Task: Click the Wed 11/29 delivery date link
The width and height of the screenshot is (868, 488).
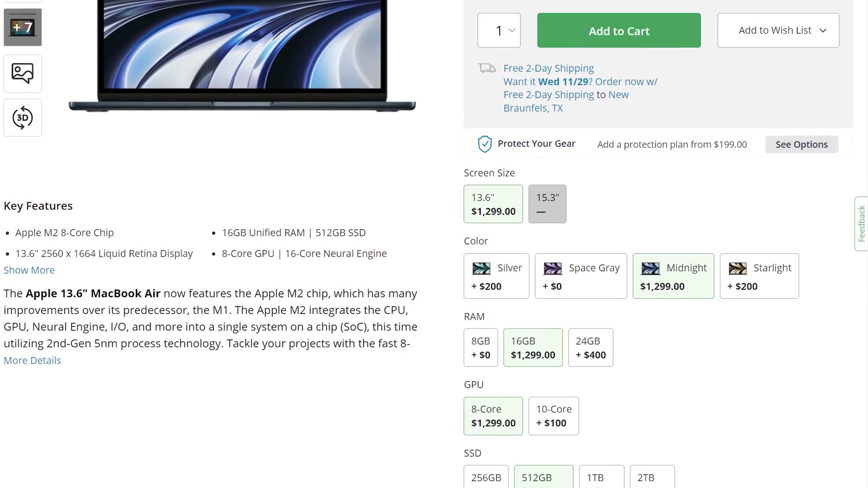Action: pos(563,82)
